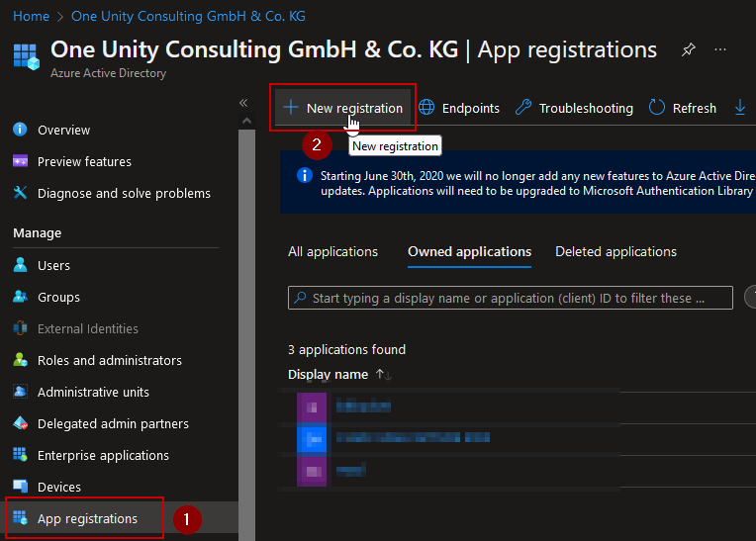The image size is (756, 541).
Task: Click the Azure Active Directory logo icon
Action: [x=26, y=56]
